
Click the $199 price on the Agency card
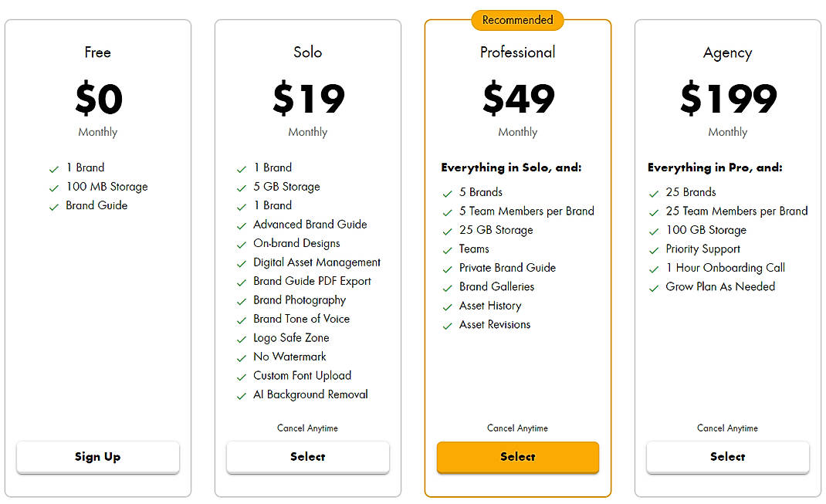pyautogui.click(x=727, y=99)
